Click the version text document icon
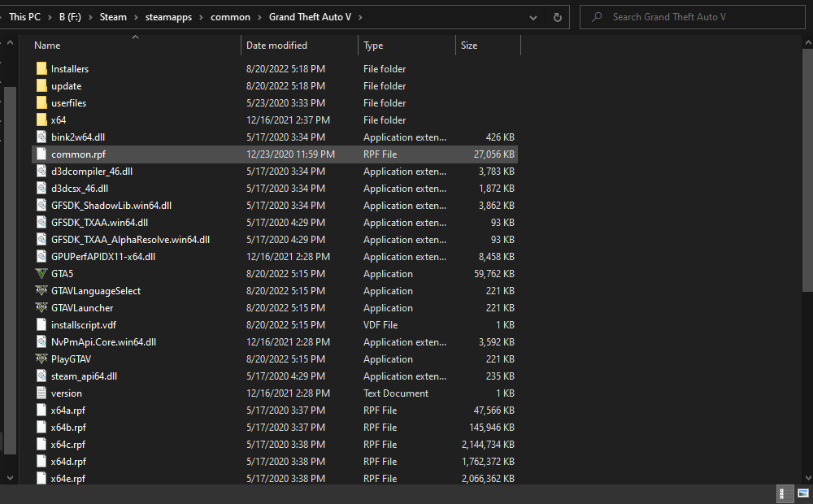 pos(41,393)
